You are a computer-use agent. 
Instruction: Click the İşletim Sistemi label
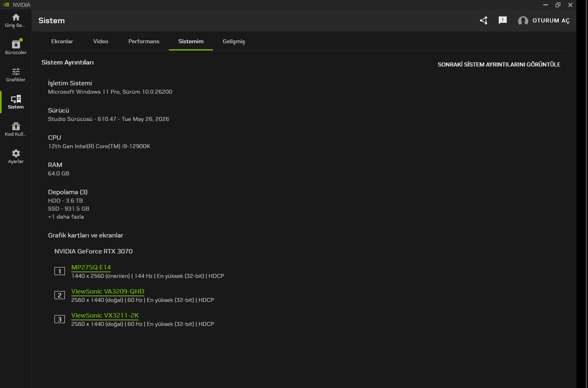pos(70,83)
